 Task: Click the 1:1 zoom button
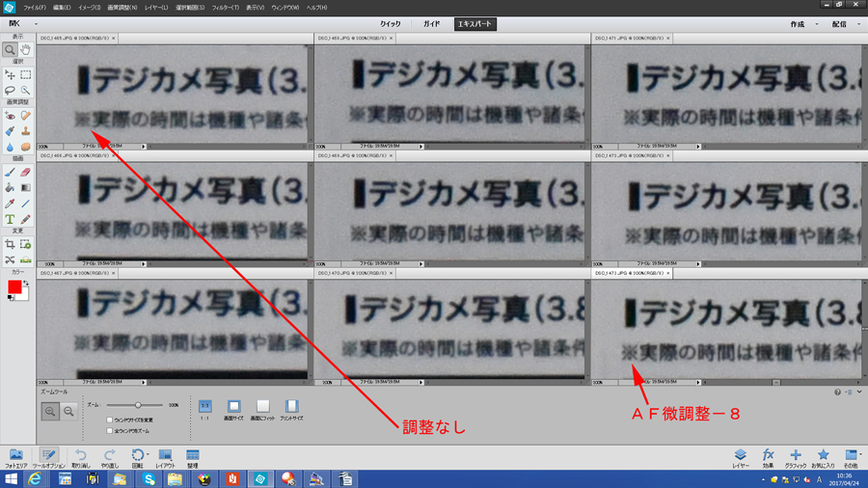coord(204,410)
